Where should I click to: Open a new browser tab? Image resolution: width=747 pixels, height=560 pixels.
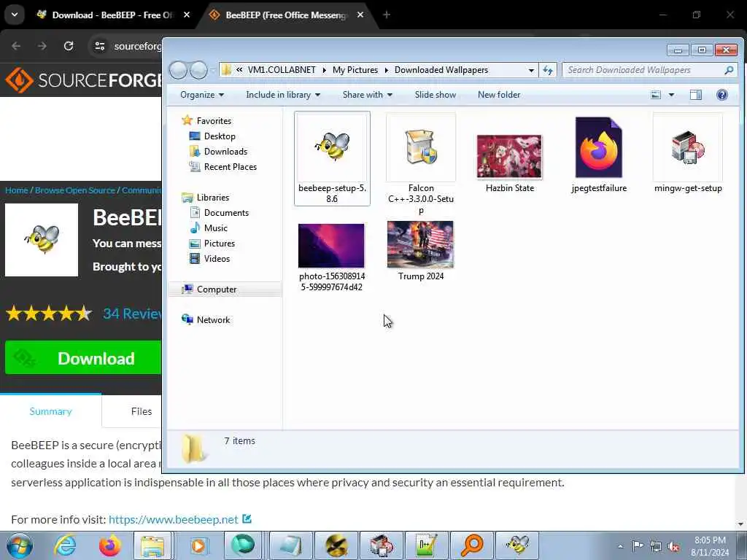pyautogui.click(x=387, y=15)
